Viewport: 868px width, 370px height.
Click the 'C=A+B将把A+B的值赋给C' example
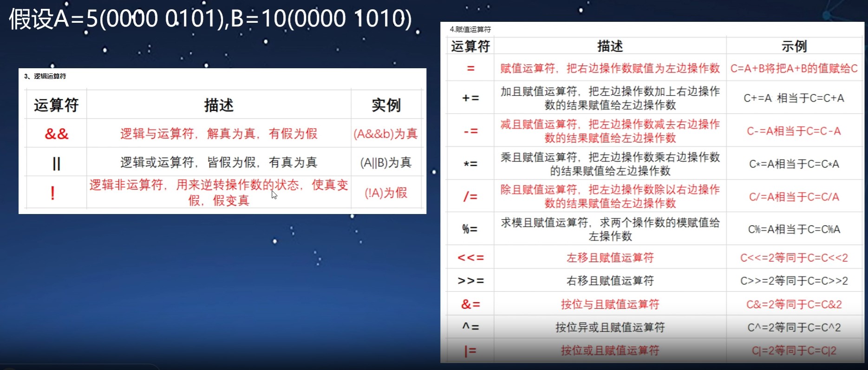(x=794, y=69)
